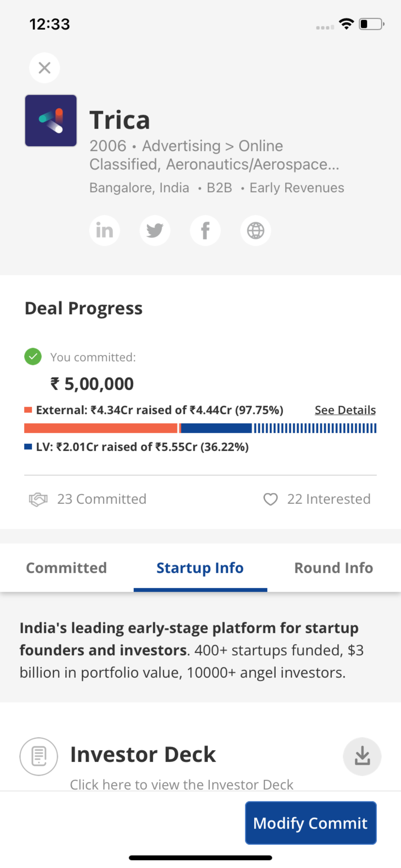This screenshot has height=868, width=401.
Task: Tap the blue LV progress bar segment
Action: (216, 428)
